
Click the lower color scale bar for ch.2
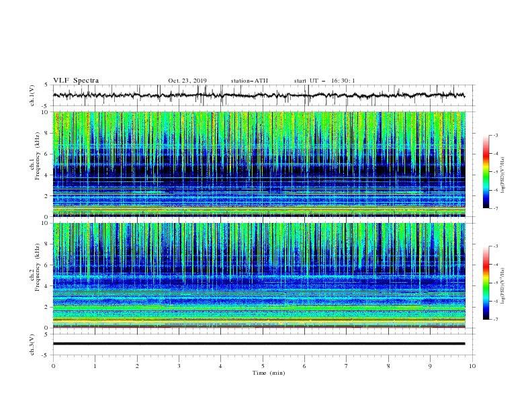pyautogui.click(x=486, y=283)
